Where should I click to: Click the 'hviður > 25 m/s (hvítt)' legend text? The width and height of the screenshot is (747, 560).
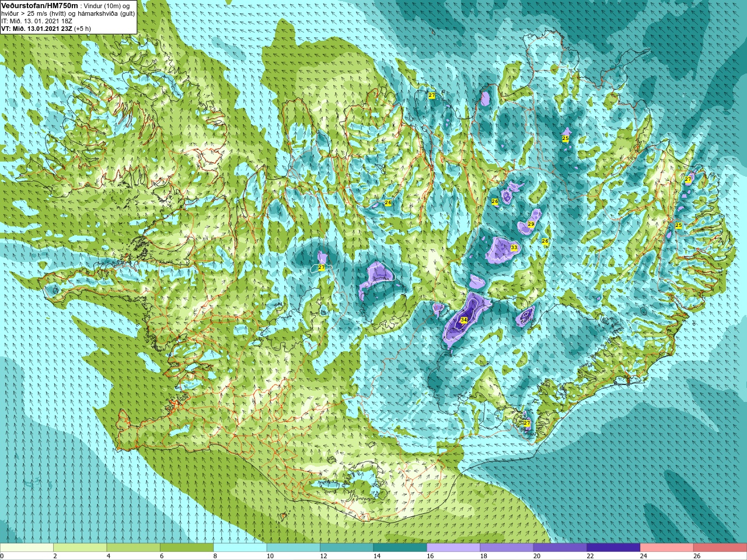(34, 13)
